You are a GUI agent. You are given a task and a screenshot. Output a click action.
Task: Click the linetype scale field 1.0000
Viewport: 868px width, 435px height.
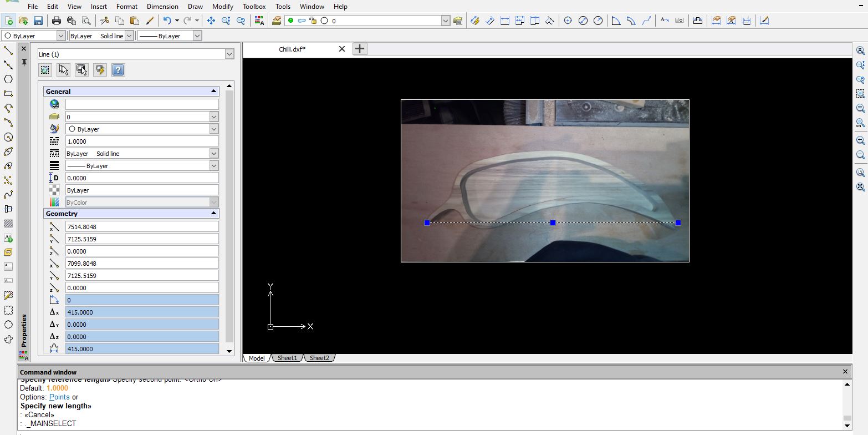[x=142, y=141]
